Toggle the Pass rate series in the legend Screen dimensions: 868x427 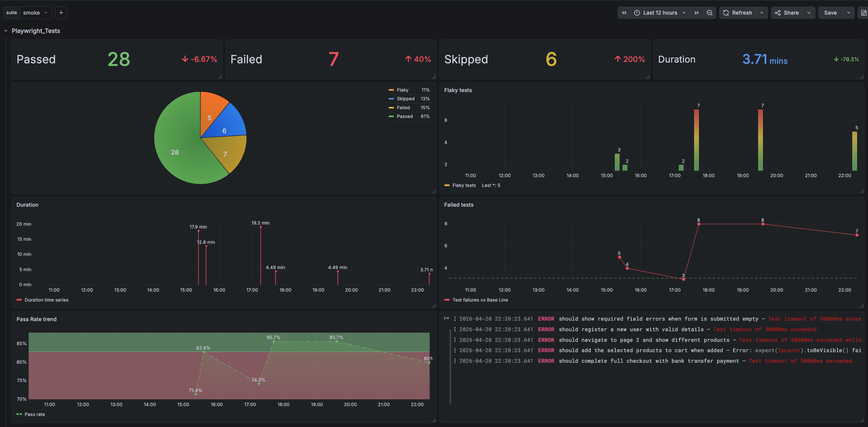35,414
